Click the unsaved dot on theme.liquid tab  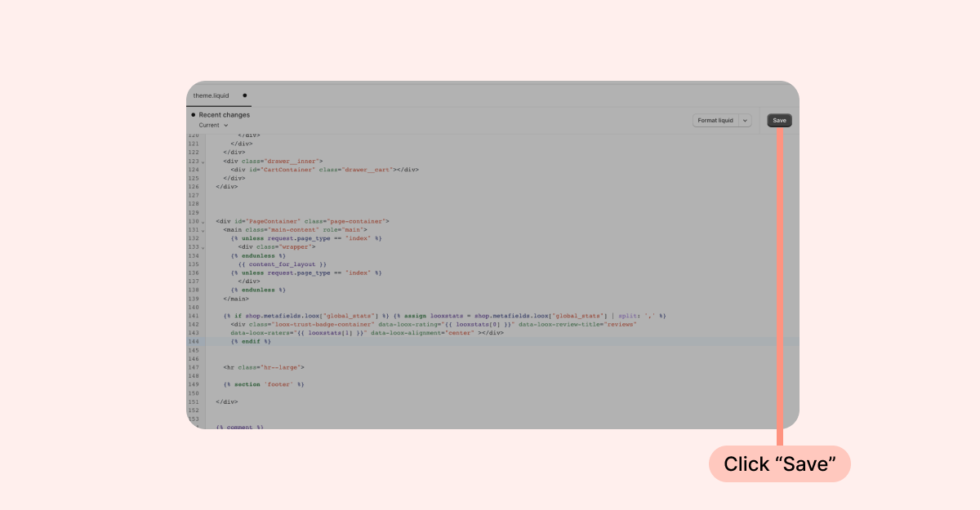pyautogui.click(x=245, y=95)
